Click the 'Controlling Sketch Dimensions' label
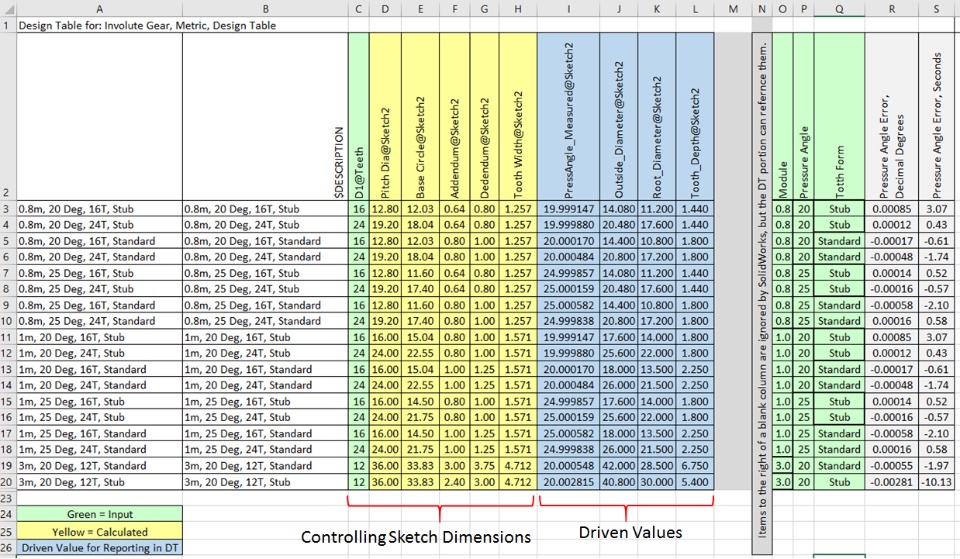960x559 pixels. click(416, 537)
